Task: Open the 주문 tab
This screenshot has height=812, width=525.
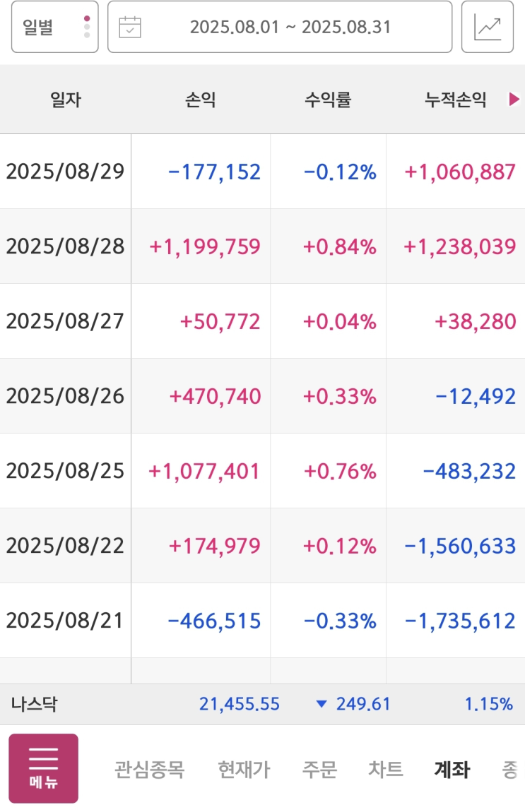Action: click(319, 769)
